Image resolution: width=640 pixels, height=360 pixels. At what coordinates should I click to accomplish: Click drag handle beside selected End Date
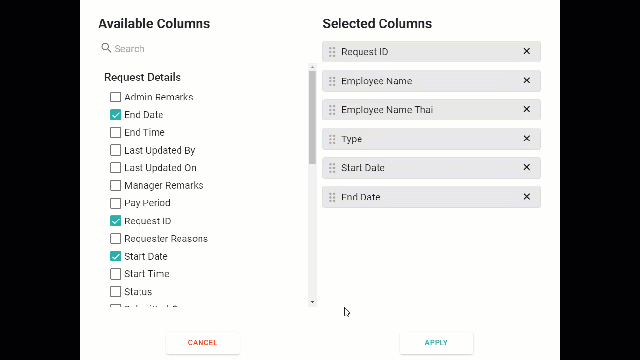point(332,197)
